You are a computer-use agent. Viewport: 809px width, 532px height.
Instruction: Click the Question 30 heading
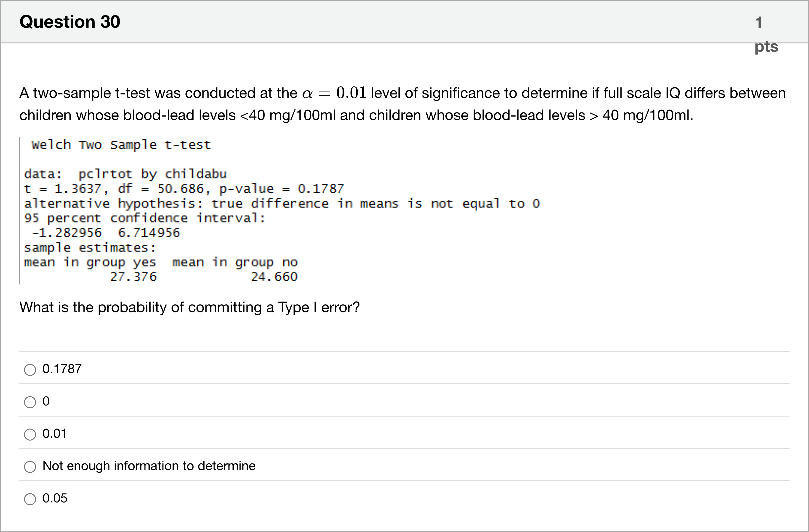pos(70,22)
